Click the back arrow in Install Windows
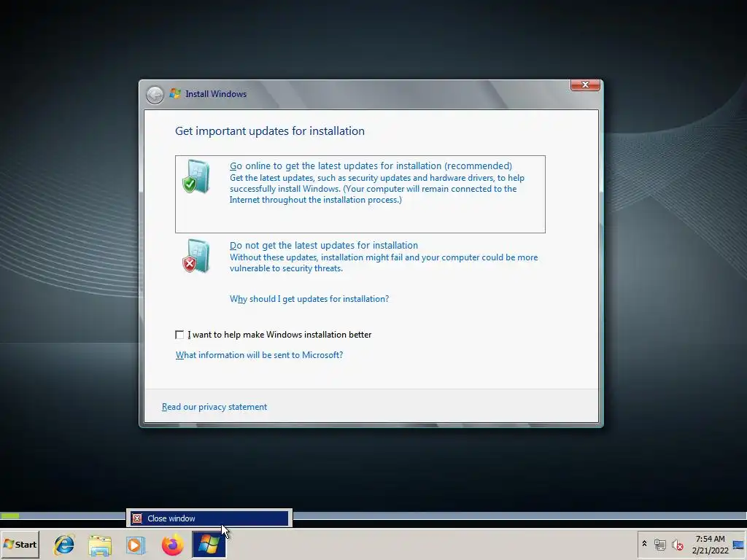This screenshot has height=560, width=747. click(x=155, y=95)
